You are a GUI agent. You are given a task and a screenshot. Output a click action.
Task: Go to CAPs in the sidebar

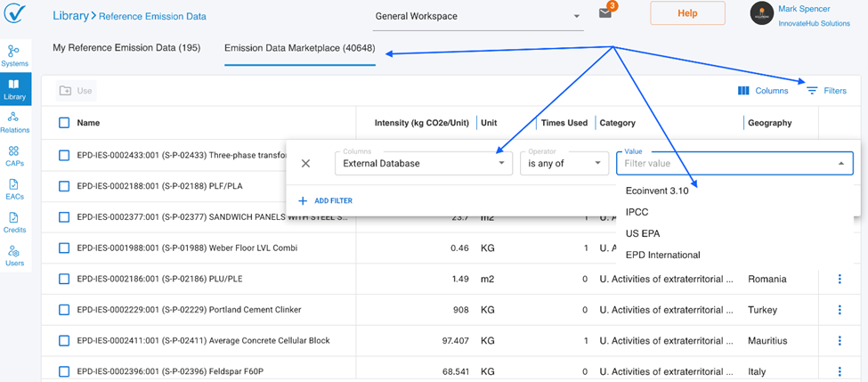tap(14, 156)
